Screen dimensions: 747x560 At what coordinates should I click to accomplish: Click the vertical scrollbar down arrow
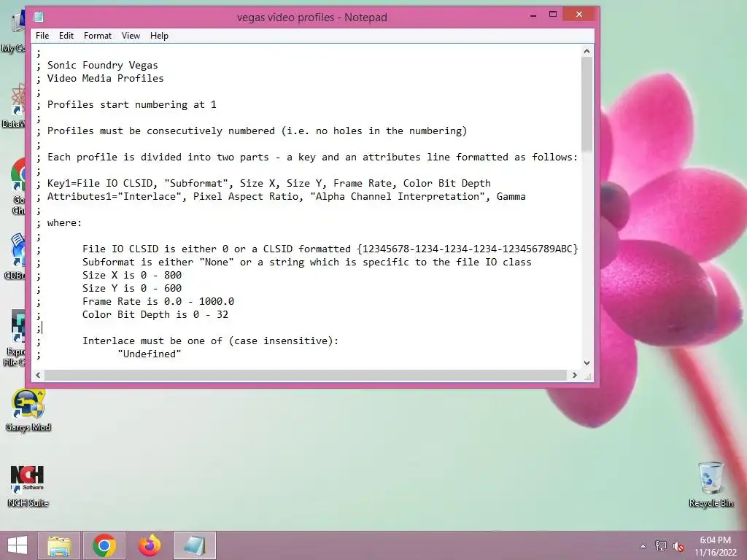click(x=587, y=363)
